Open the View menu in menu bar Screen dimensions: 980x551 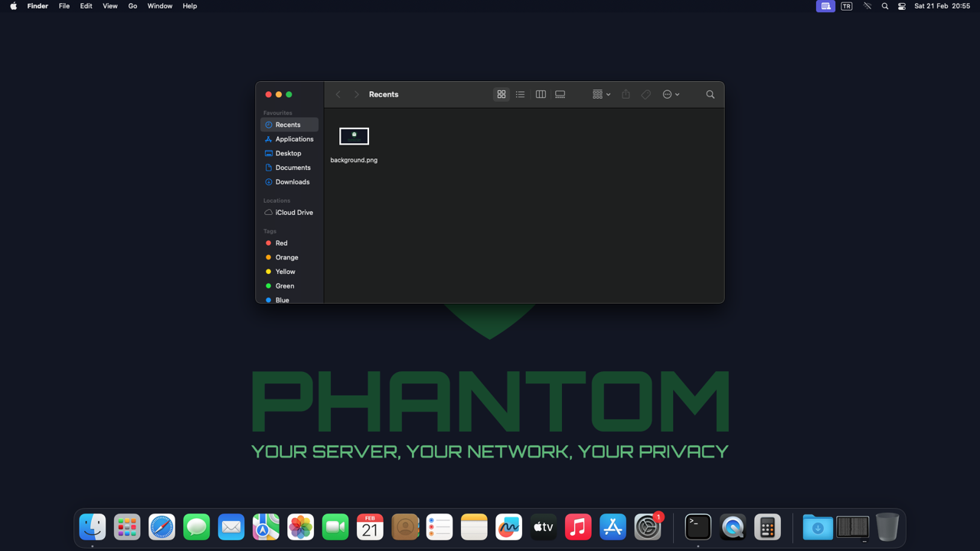point(110,6)
